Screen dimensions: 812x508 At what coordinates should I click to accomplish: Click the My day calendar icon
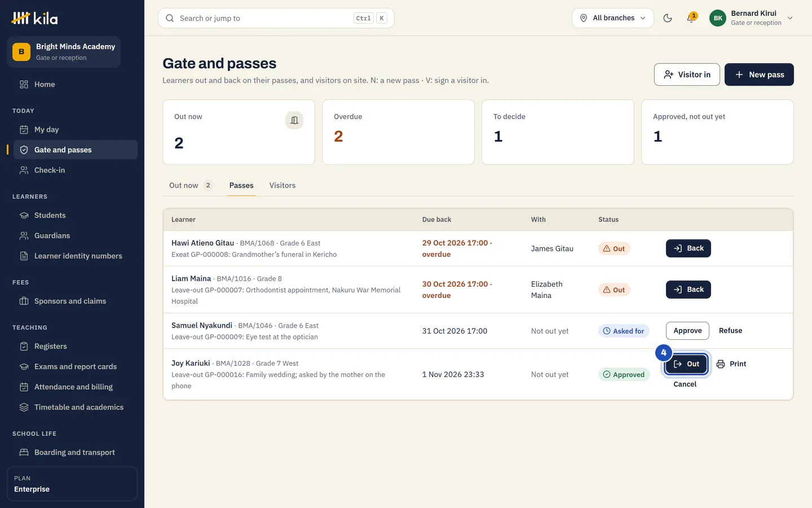pos(24,129)
